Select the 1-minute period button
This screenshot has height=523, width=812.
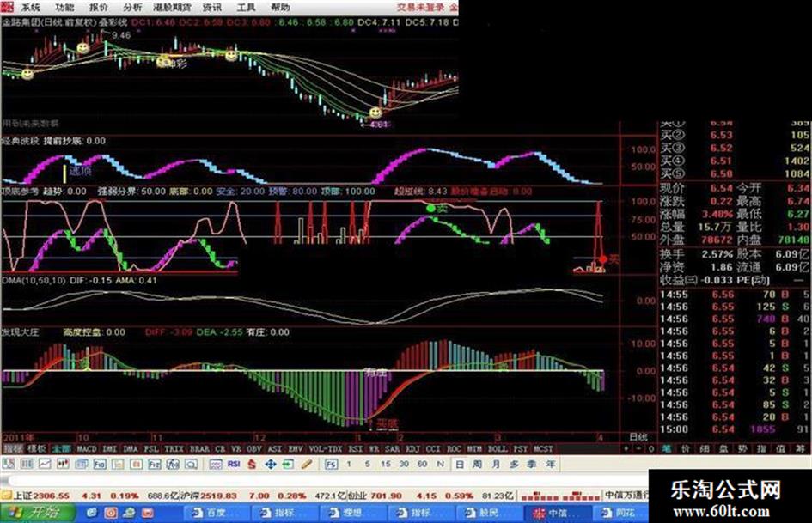(x=349, y=465)
